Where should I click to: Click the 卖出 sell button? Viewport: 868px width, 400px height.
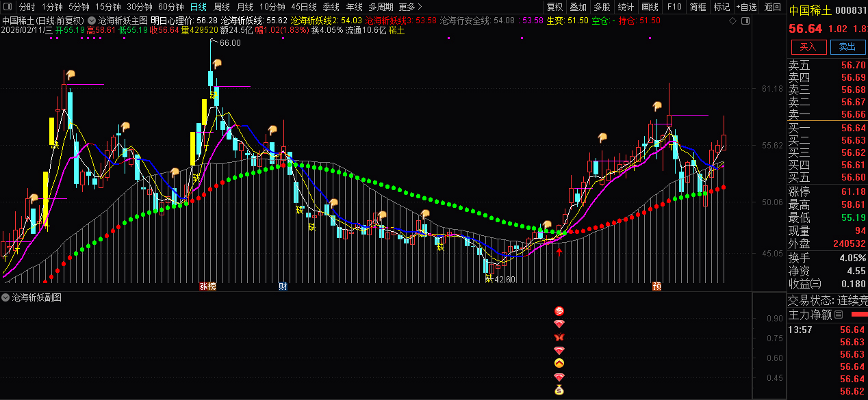pos(847,46)
